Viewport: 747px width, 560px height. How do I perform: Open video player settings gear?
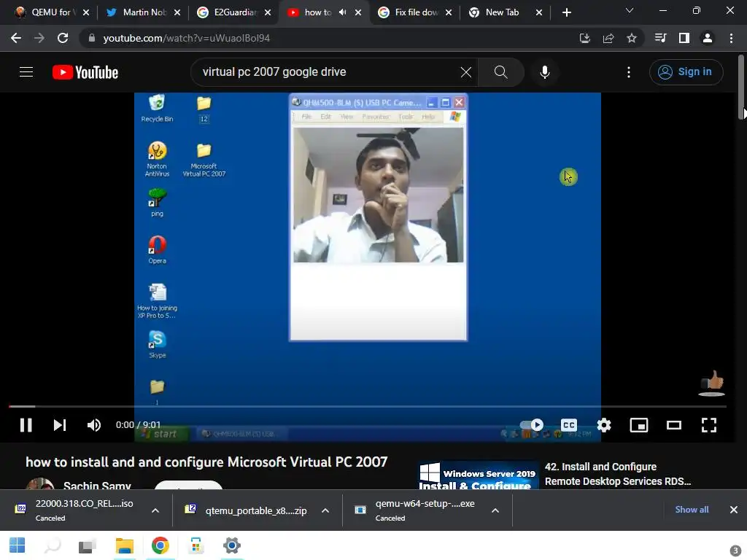(x=603, y=425)
